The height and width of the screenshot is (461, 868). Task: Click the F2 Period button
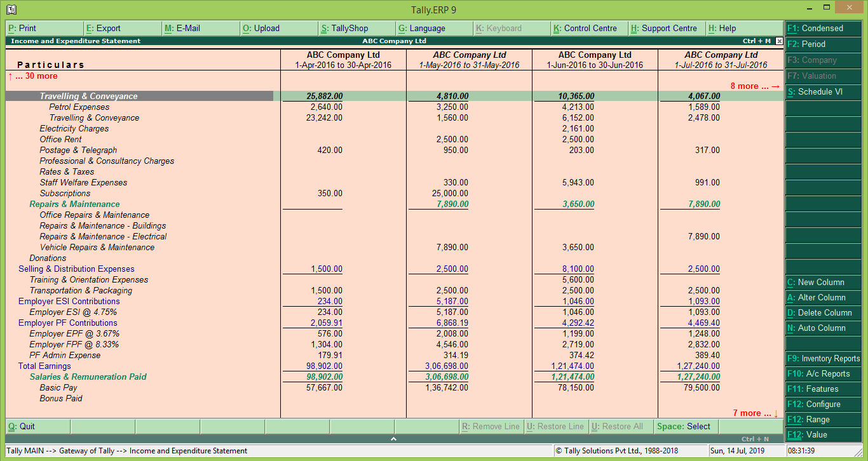(823, 44)
